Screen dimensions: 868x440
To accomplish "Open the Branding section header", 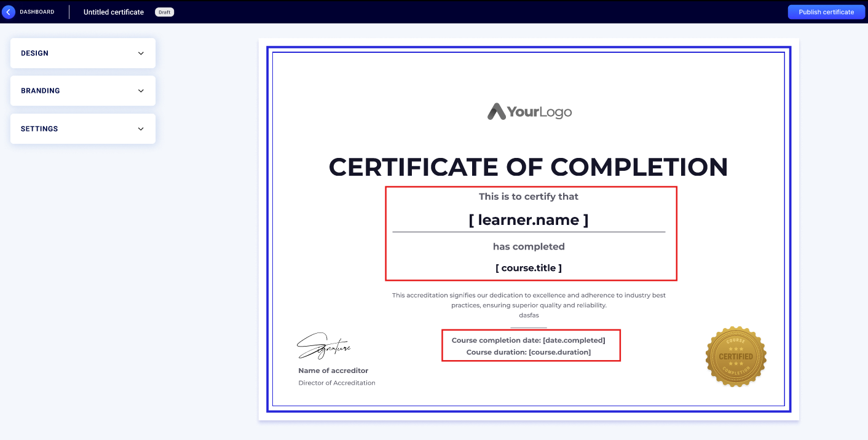I will (x=41, y=91).
